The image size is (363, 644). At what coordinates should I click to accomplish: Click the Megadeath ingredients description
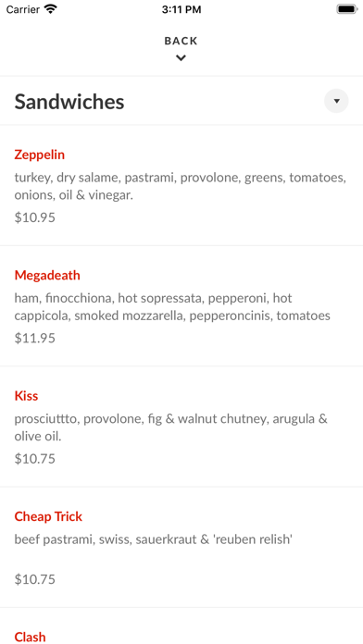click(172, 307)
